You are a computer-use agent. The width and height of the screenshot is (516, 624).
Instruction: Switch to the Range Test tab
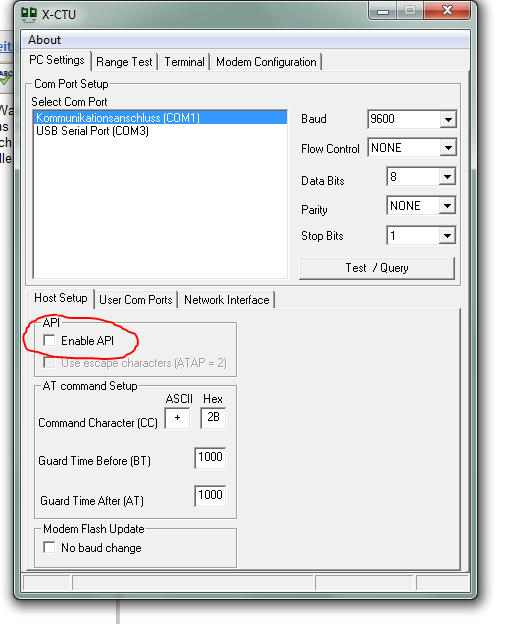pyautogui.click(x=124, y=62)
